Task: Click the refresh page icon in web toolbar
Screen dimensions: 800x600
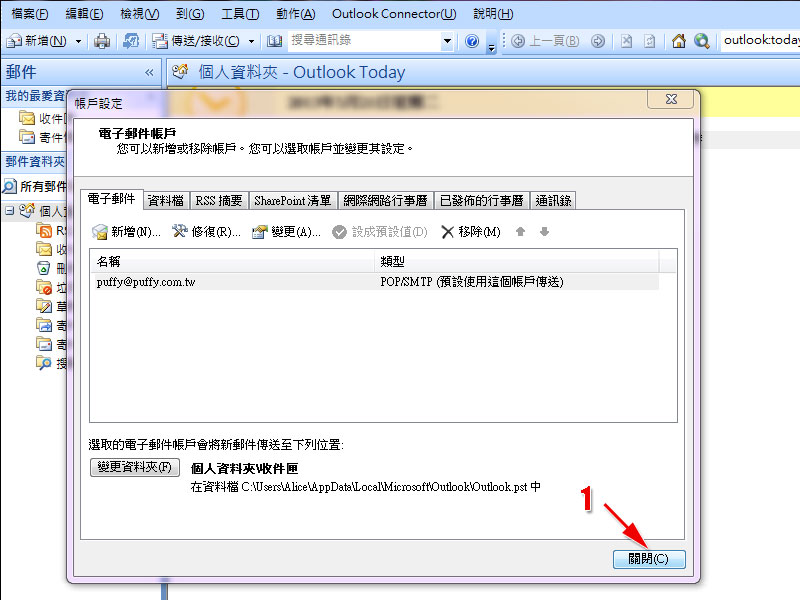Action: [649, 41]
